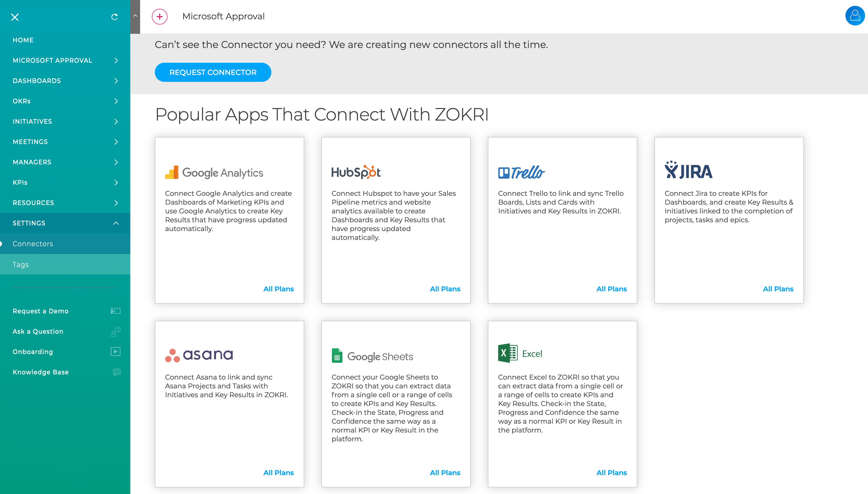Click the Knowledge Base book icon
This screenshot has height=494, width=868.
click(x=117, y=372)
